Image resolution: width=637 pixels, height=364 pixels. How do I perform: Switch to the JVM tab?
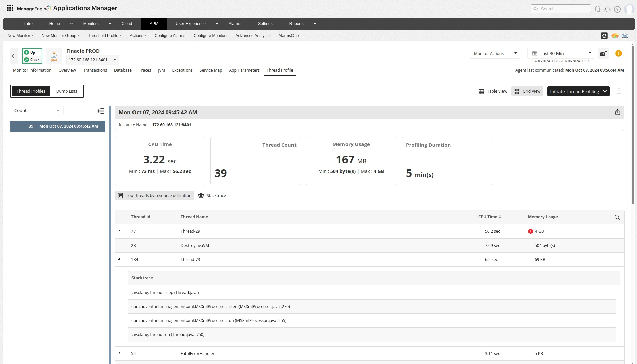pos(161,70)
